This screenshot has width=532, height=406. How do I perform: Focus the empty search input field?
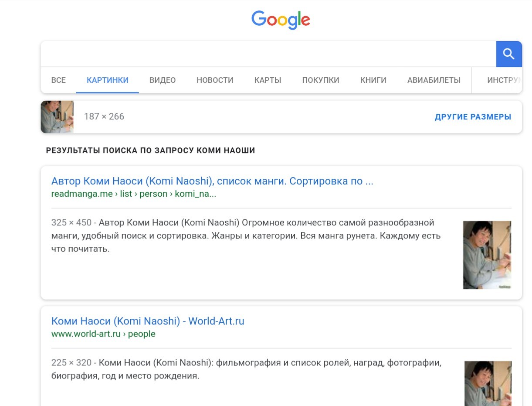(268, 54)
